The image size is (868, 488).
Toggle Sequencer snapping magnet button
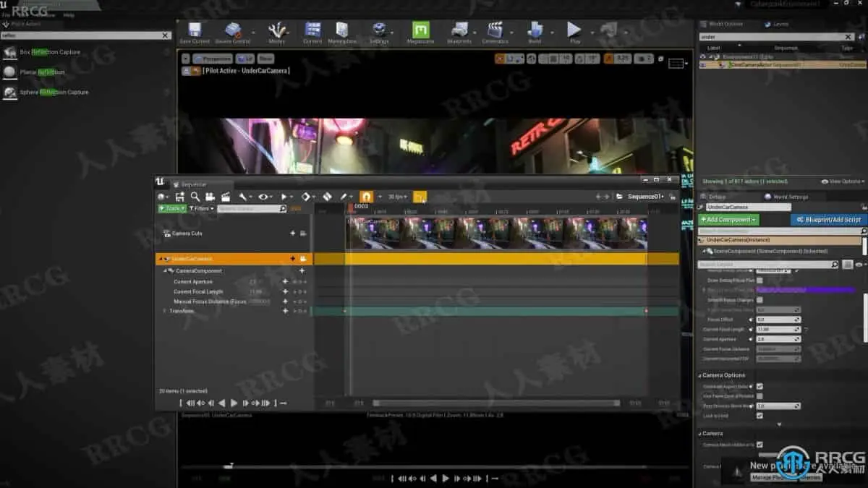(366, 197)
